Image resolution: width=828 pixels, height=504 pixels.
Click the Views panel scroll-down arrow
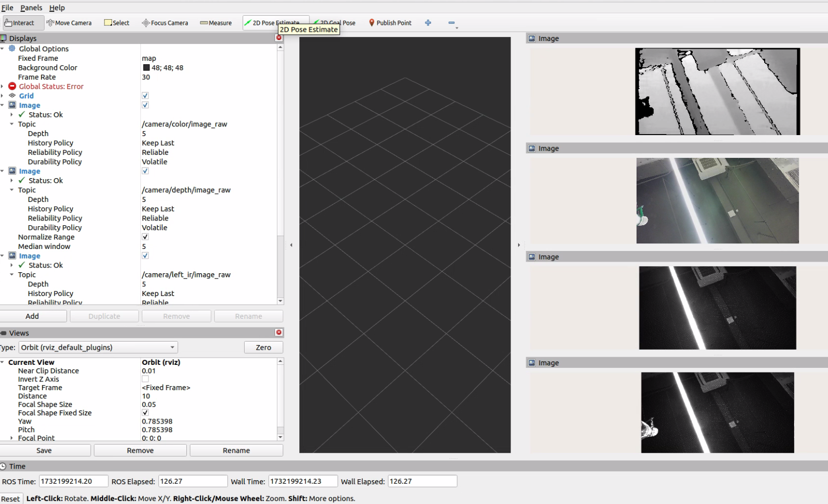[281, 437]
